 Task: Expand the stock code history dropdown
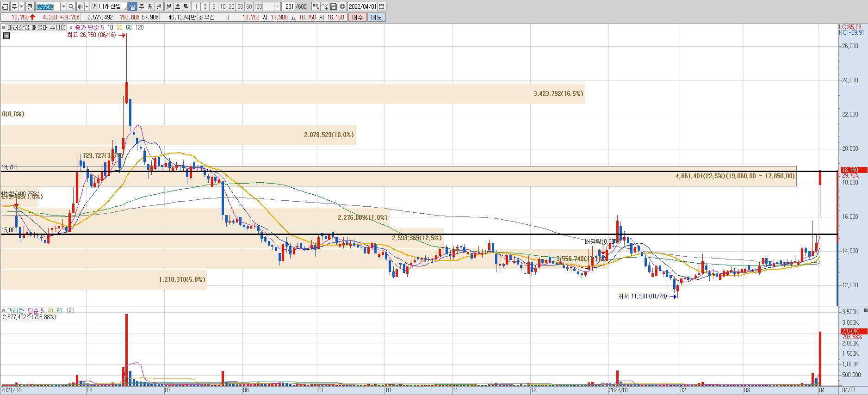(x=63, y=6)
